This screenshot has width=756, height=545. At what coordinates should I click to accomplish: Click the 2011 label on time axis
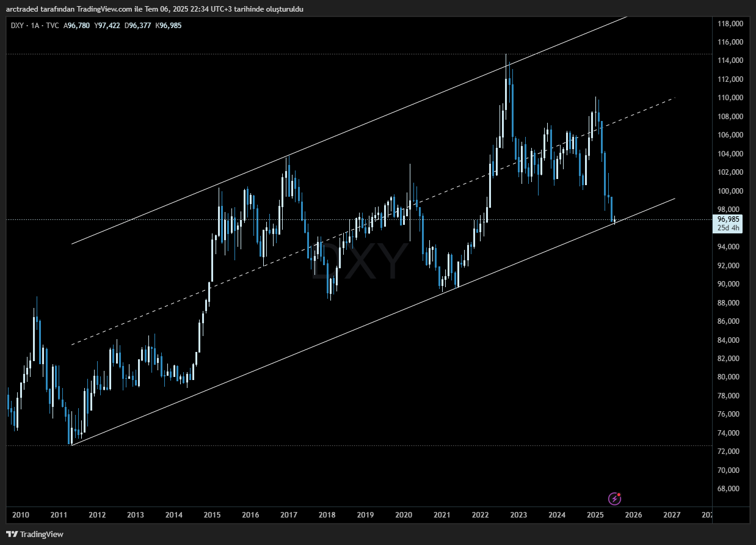pyautogui.click(x=59, y=515)
